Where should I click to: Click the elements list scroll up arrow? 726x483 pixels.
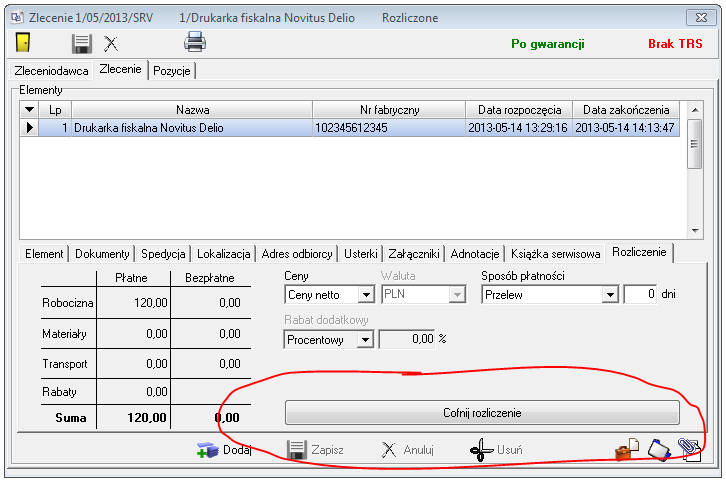click(695, 110)
